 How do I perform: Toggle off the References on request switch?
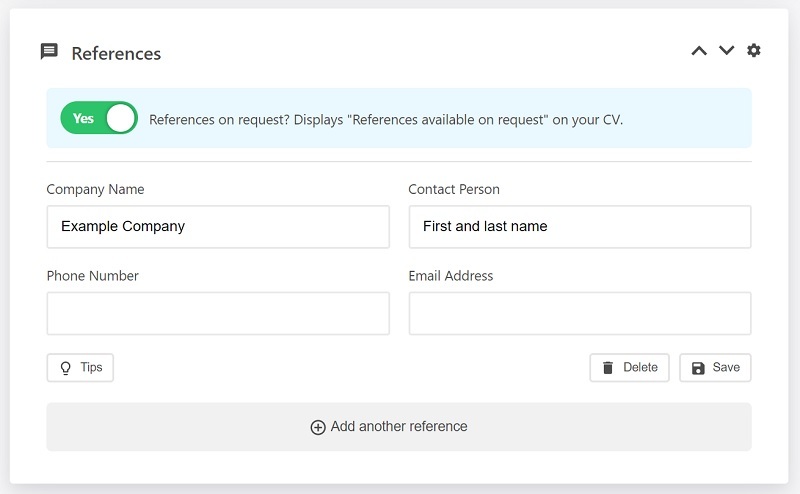[x=99, y=118]
